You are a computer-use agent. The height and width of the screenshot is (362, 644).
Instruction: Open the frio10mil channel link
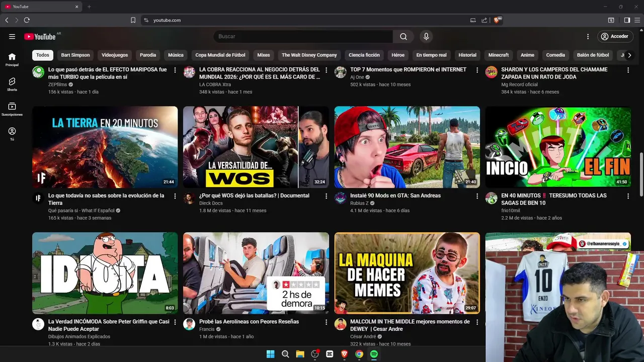click(x=511, y=211)
